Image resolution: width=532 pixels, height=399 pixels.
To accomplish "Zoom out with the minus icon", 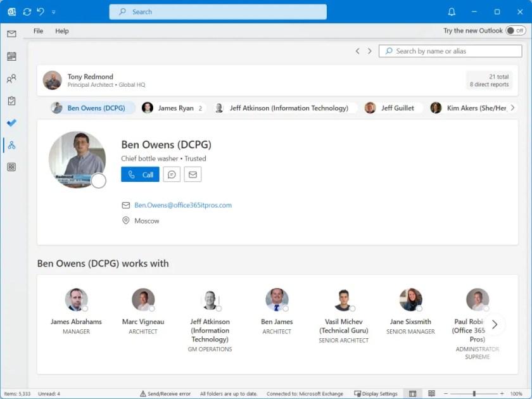I will pyautogui.click(x=446, y=393).
